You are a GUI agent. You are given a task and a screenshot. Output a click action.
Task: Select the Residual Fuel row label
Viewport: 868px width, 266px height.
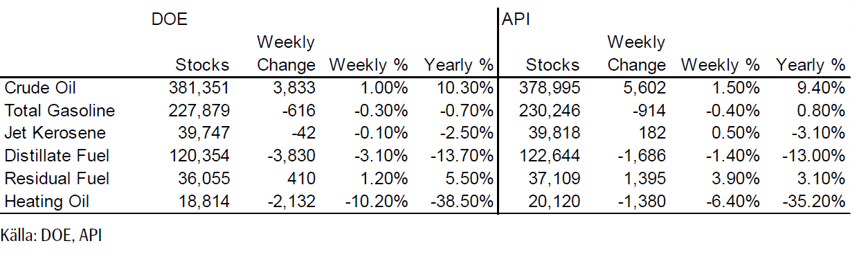click(x=55, y=179)
